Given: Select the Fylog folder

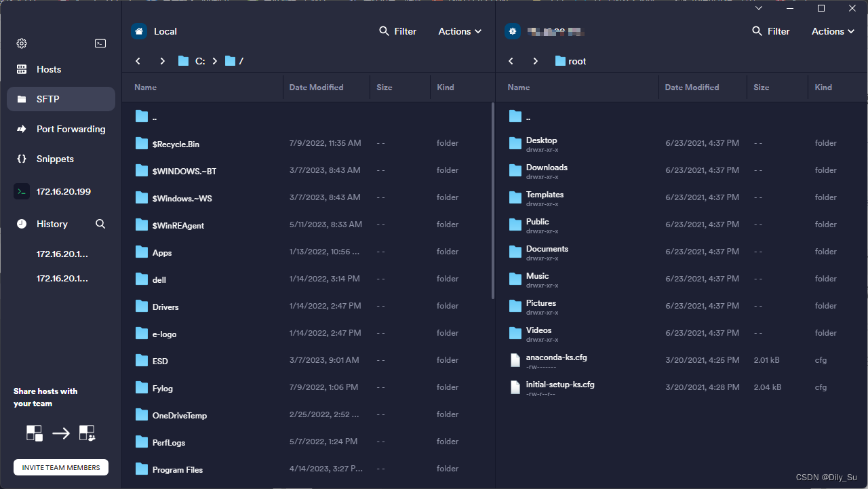Looking at the screenshot, I should pyautogui.click(x=309, y=387).
